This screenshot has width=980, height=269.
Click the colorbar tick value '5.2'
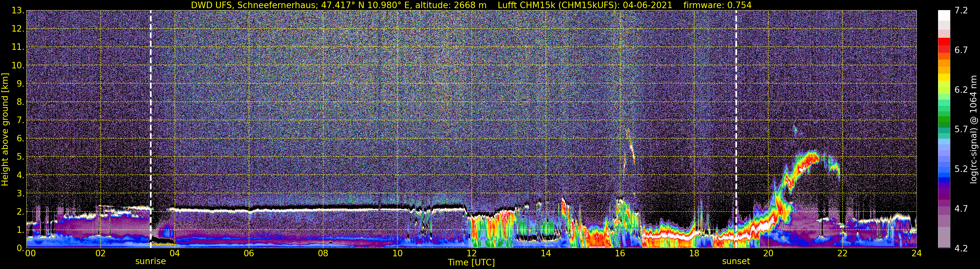point(961,169)
